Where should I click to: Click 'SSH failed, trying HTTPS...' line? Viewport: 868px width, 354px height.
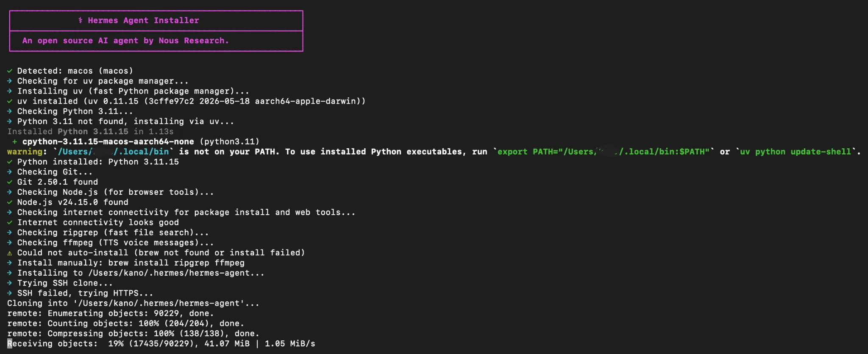click(x=80, y=293)
